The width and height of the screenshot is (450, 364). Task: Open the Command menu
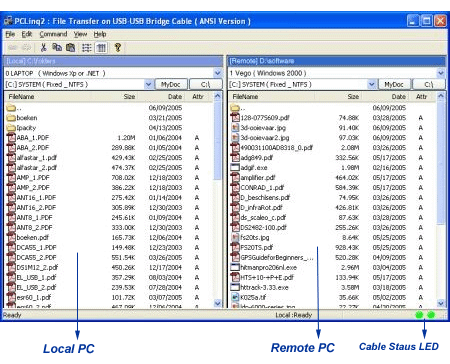[53, 34]
